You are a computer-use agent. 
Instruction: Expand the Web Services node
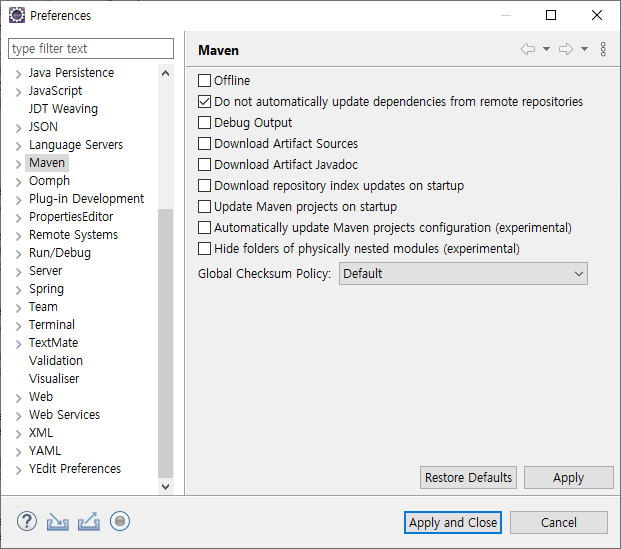(18, 416)
